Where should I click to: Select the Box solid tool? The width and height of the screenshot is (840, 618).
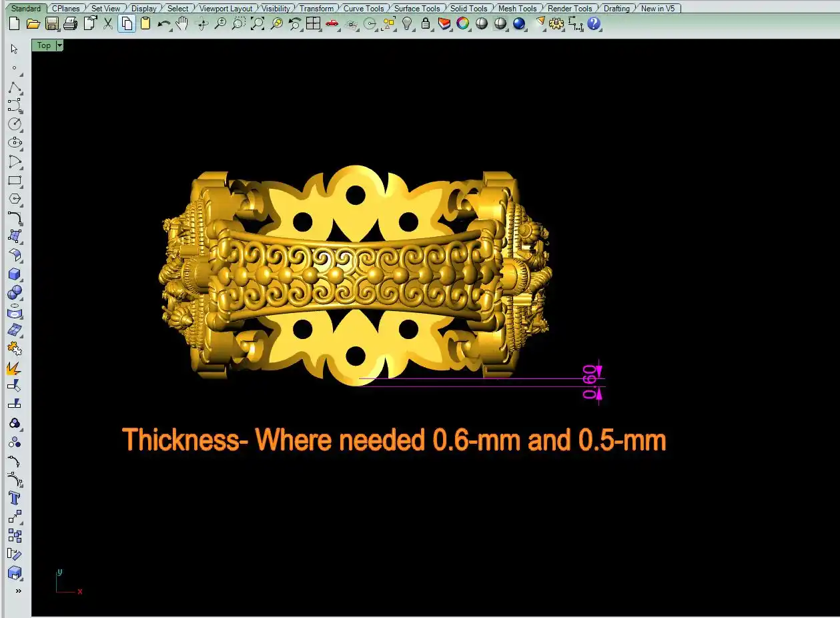pos(15,274)
